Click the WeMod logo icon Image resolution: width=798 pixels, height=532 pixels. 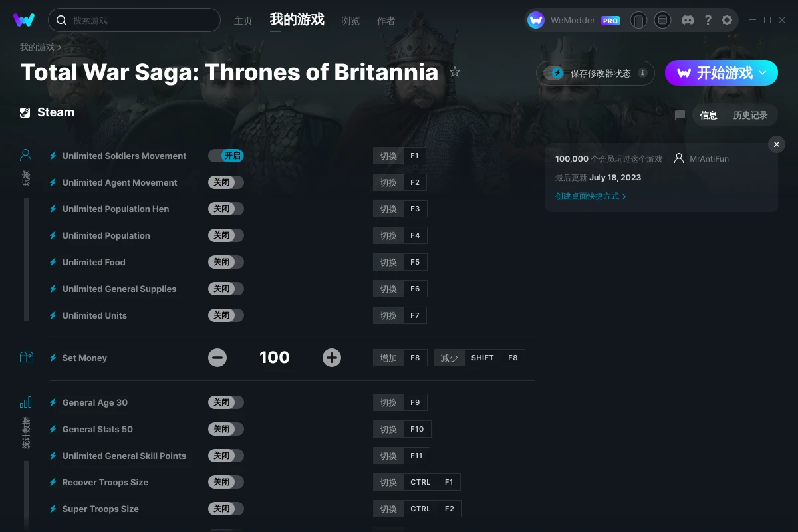24,20
